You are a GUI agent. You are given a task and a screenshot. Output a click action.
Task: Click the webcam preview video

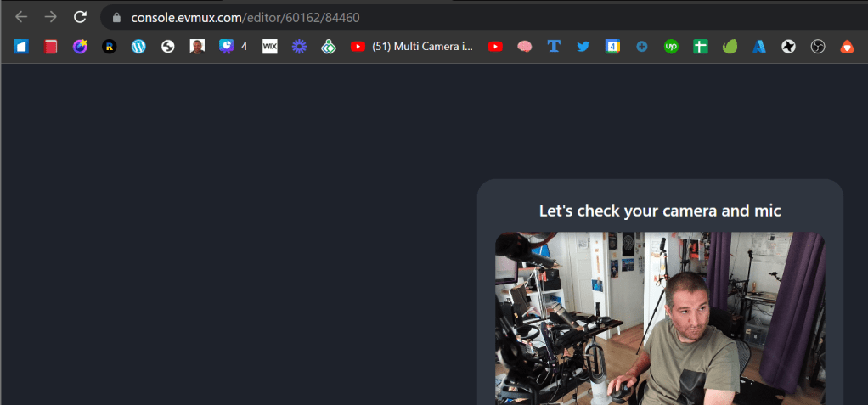click(x=660, y=318)
